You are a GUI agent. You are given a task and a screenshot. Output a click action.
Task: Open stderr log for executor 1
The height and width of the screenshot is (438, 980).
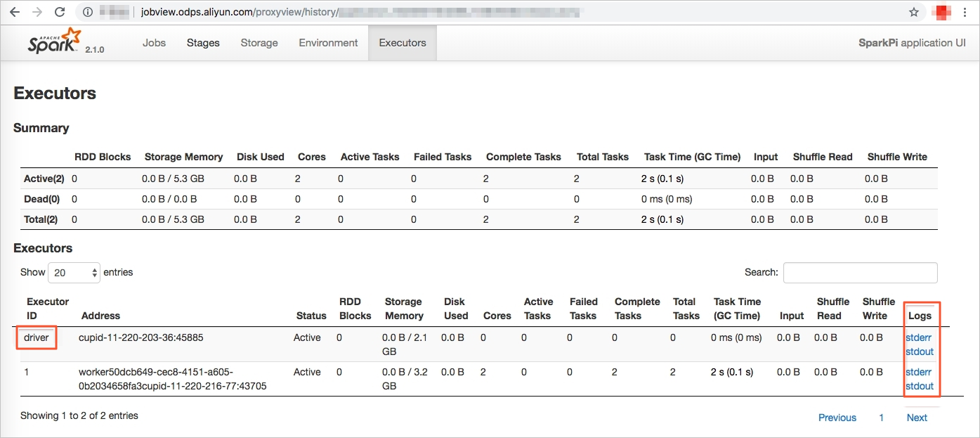[918, 372]
